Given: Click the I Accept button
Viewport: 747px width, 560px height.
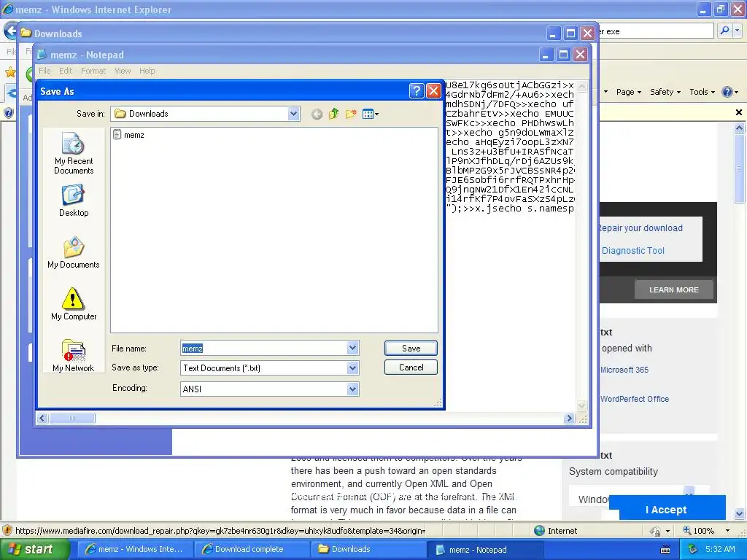Looking at the screenshot, I should click(x=667, y=509).
